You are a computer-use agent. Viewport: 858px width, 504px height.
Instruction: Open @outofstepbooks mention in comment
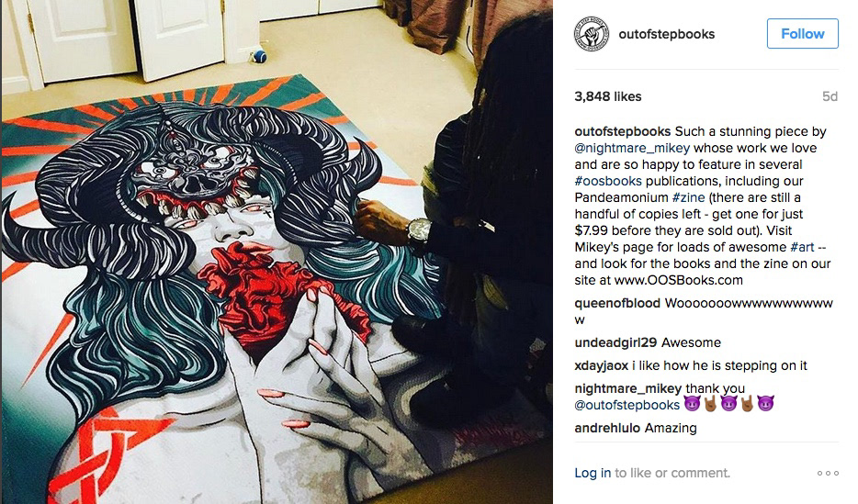pyautogui.click(x=627, y=405)
